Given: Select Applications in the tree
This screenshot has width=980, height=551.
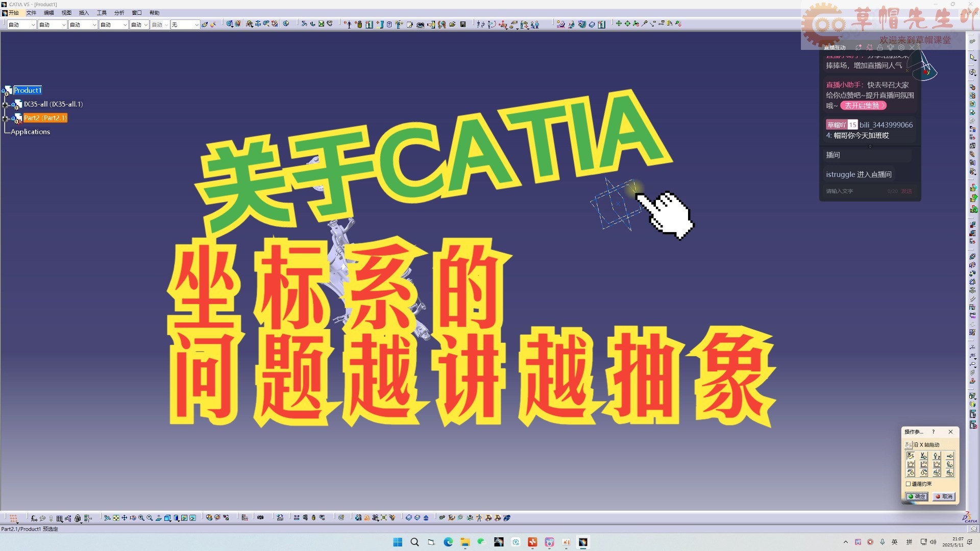Looking at the screenshot, I should point(31,132).
